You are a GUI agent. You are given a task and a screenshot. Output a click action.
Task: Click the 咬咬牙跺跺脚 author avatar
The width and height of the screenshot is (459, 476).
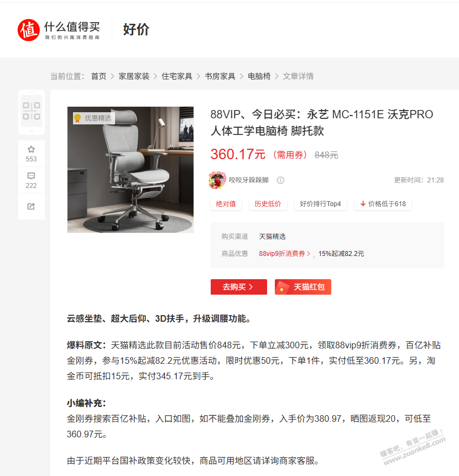point(217,180)
